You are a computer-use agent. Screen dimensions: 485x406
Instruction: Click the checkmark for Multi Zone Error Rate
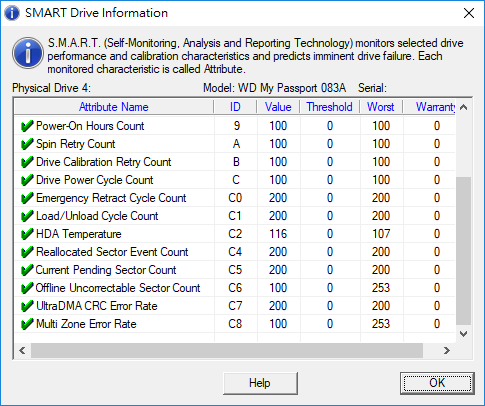coord(27,324)
